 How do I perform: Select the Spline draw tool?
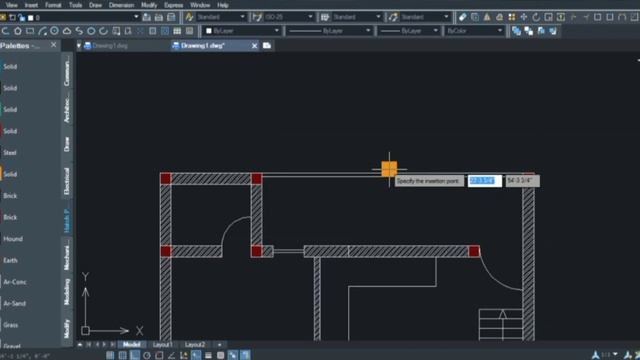point(79,31)
